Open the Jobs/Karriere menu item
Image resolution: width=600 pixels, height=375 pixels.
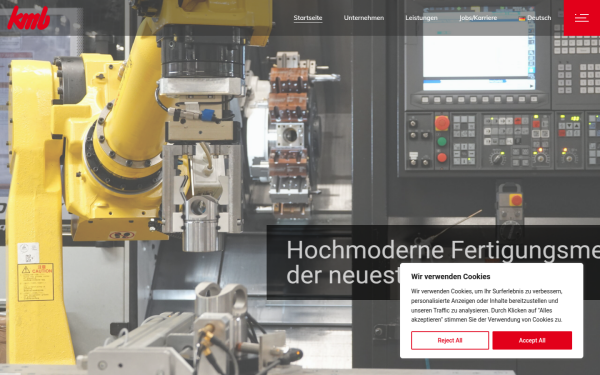point(478,18)
